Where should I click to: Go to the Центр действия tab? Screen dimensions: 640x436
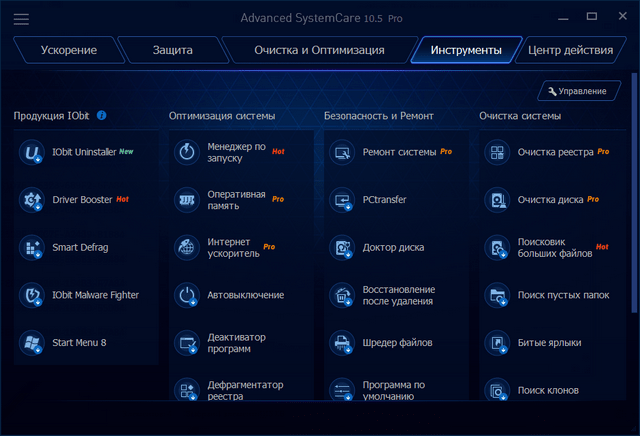[x=571, y=50]
